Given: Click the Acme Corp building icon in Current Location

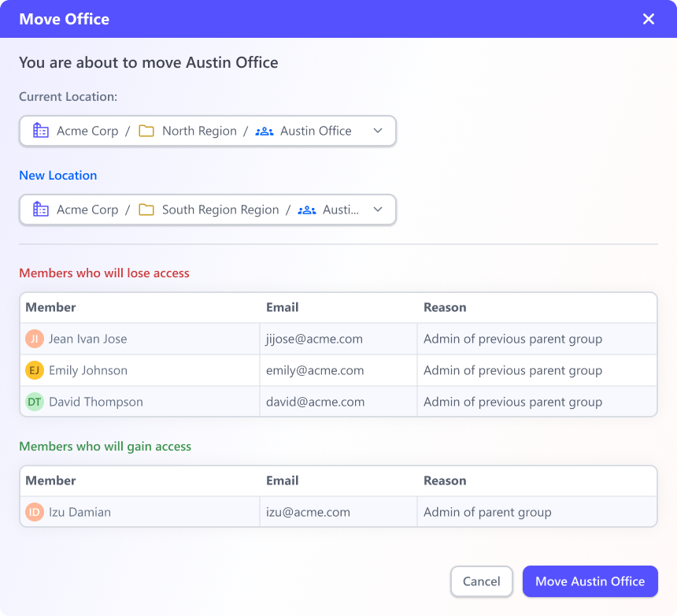Looking at the screenshot, I should (41, 131).
